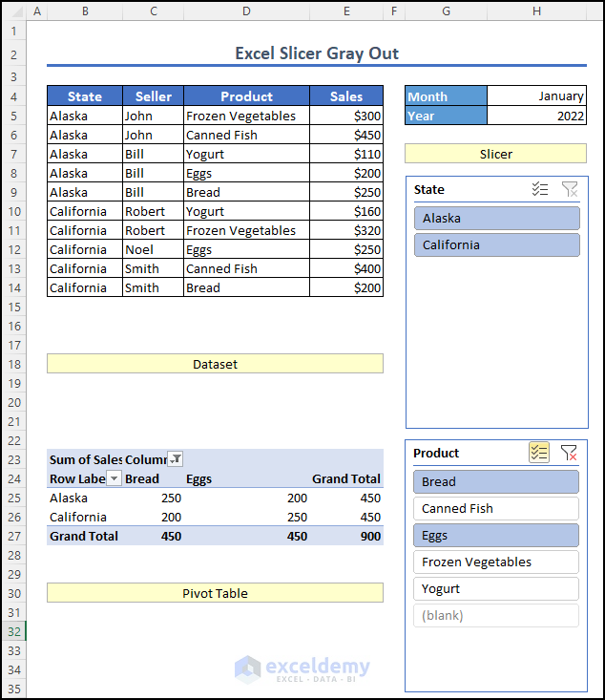605x700 pixels.
Task: Click the Product table header cell
Action: 247,96
